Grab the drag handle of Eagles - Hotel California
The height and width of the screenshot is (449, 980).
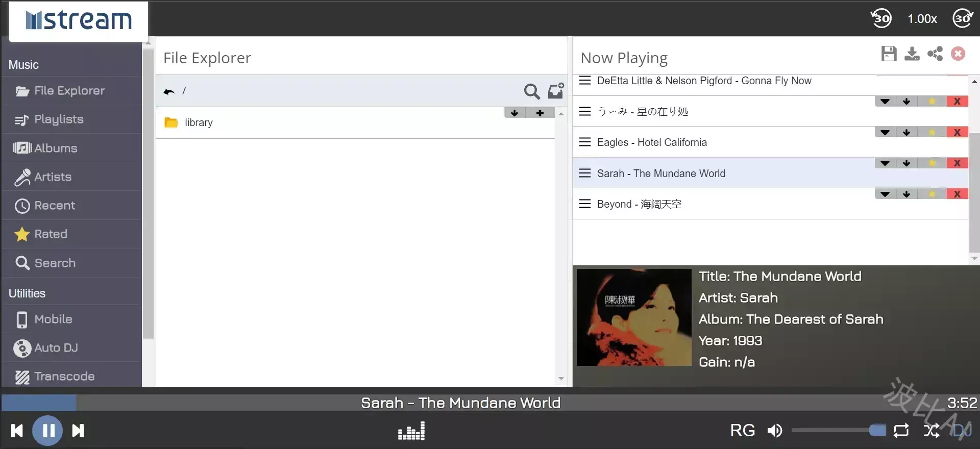pyautogui.click(x=585, y=142)
